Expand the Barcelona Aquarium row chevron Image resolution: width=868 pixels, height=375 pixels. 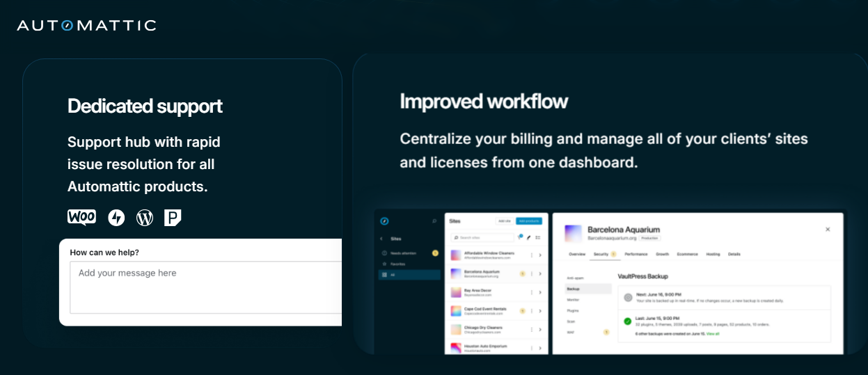540,273
